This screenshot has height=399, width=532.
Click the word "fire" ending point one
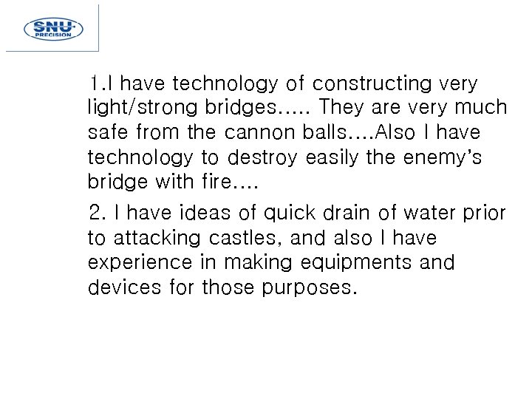219,182
